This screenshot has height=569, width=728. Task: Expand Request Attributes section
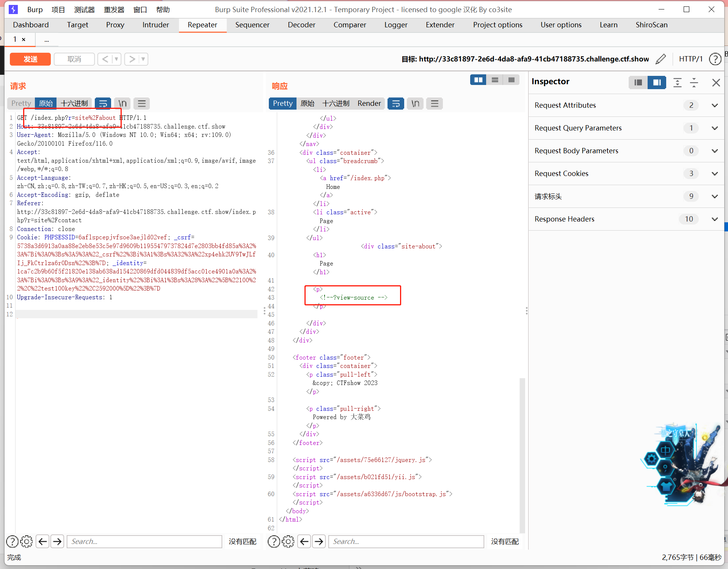coord(714,105)
